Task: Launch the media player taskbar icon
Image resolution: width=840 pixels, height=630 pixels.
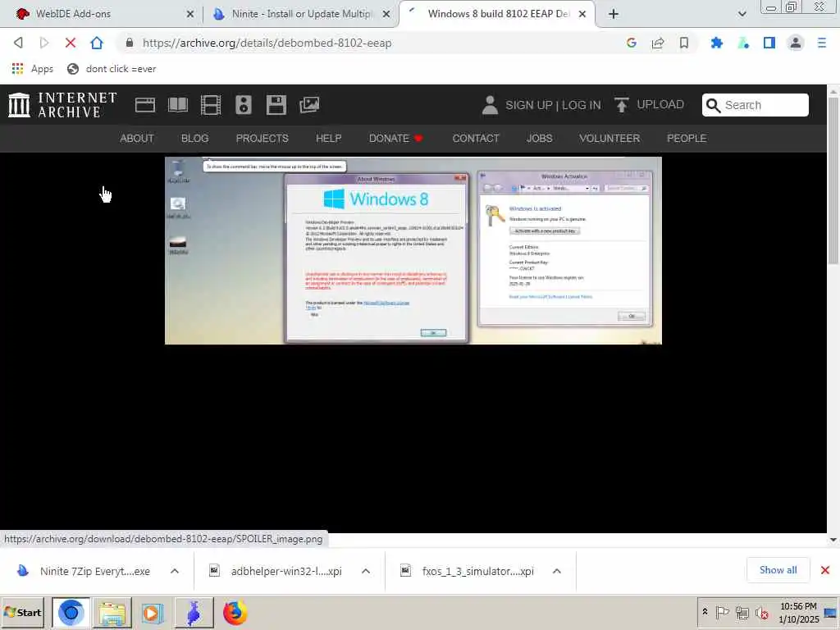Action: (x=152, y=612)
